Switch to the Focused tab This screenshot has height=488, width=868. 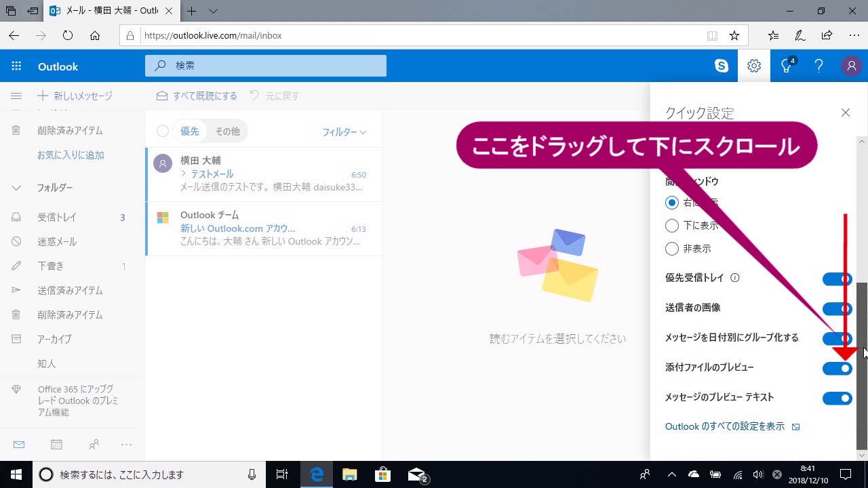click(x=190, y=131)
